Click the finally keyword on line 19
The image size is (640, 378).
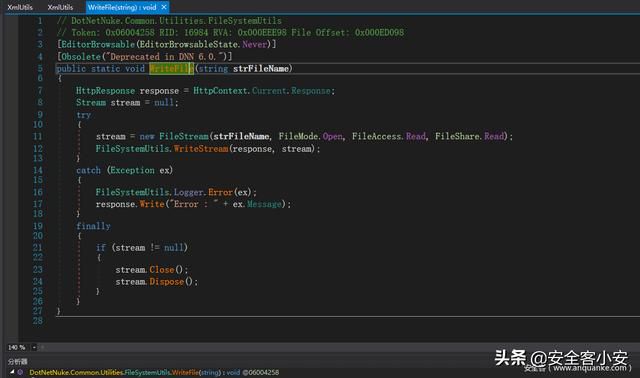pyautogui.click(x=93, y=226)
